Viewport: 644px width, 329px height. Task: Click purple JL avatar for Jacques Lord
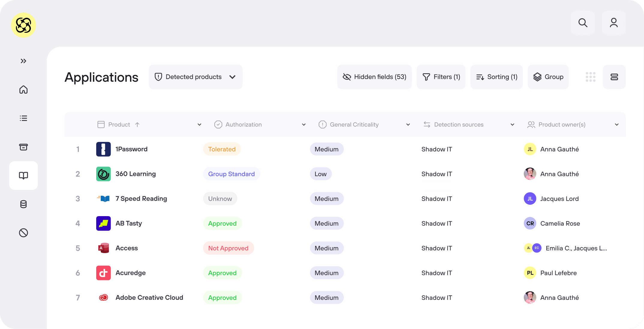click(x=530, y=199)
